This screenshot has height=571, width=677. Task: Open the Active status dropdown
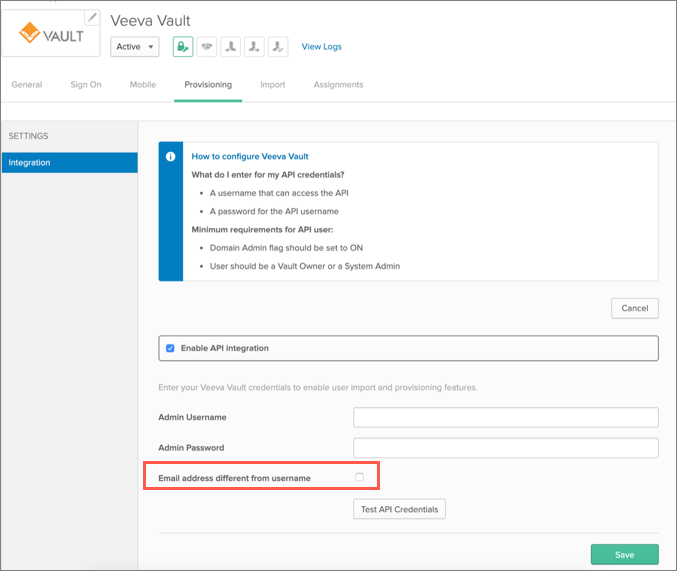135,46
